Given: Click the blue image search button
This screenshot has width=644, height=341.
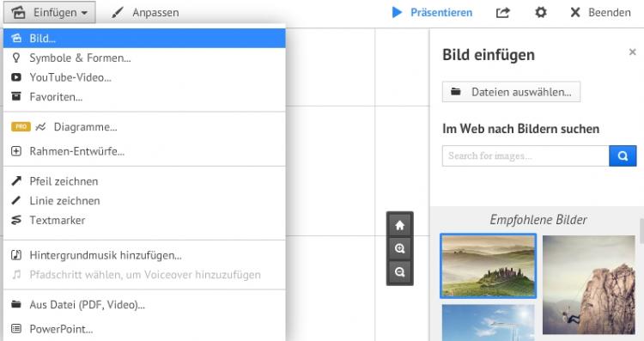Looking at the screenshot, I should 623,155.
